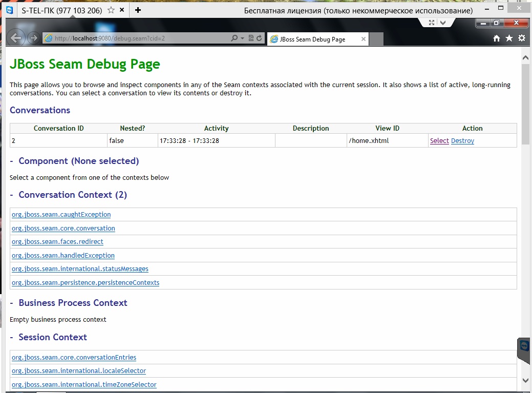The width and height of the screenshot is (532, 393).
Task: Click the Empty business process context text
Action: (58, 320)
